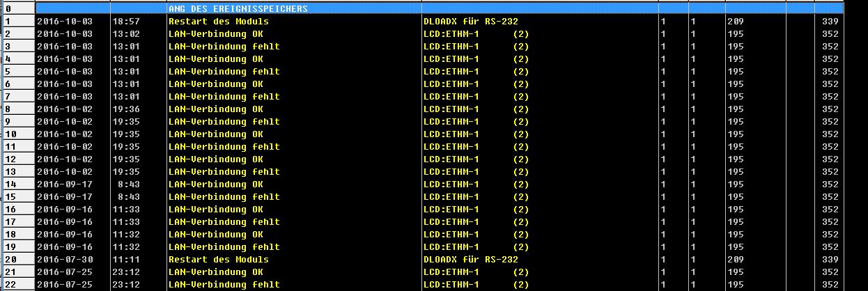Select 'LAN-Verbindung OK' event at 11:32

point(215,235)
